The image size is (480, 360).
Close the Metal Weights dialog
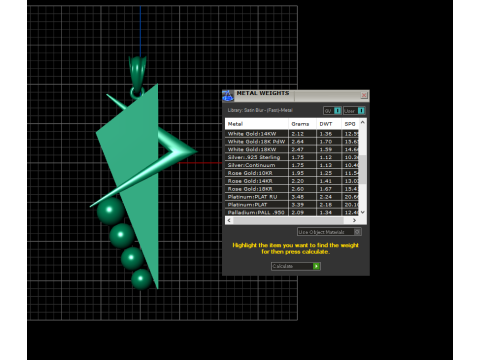coord(364,95)
